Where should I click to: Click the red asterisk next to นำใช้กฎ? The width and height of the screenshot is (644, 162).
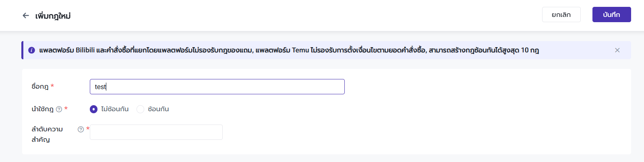[x=66, y=109]
